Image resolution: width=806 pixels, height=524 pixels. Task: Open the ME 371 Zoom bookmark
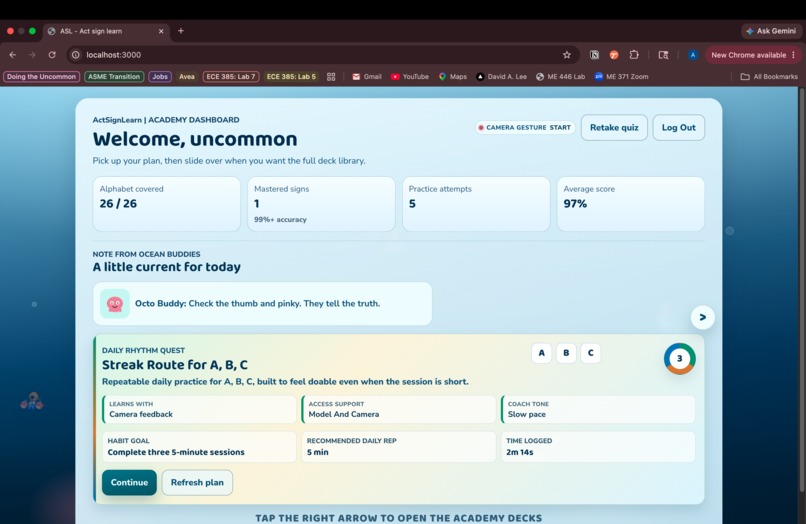tap(621, 77)
